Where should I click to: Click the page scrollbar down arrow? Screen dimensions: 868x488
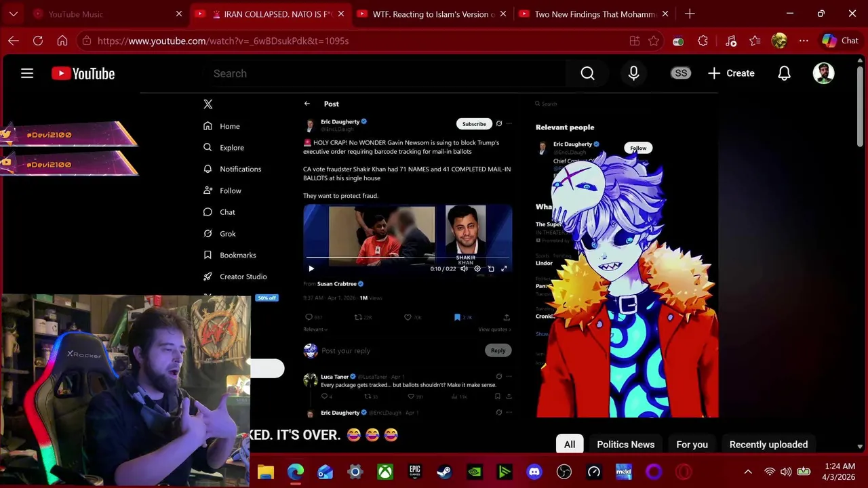tap(861, 447)
